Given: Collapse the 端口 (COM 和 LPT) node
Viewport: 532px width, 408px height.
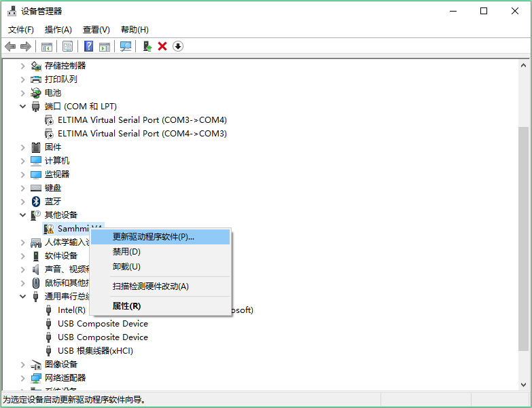Looking at the screenshot, I should 22,107.
